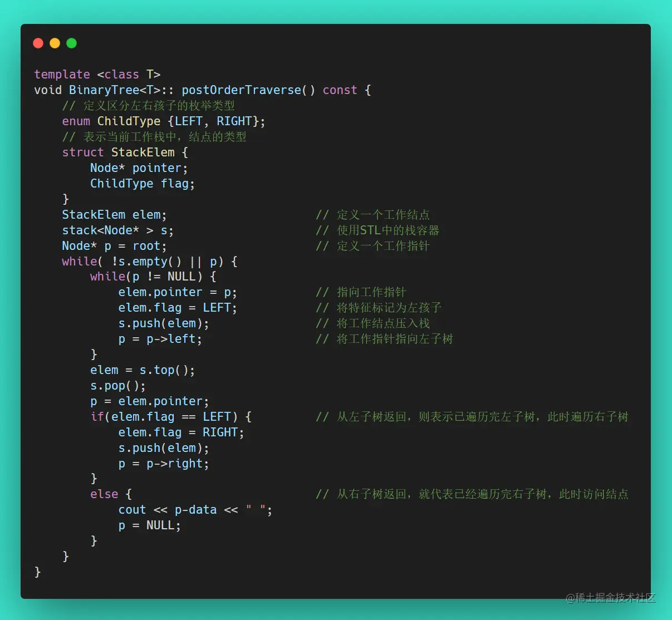
Task: Select the 'p = p->left;' statement
Action: point(160,339)
